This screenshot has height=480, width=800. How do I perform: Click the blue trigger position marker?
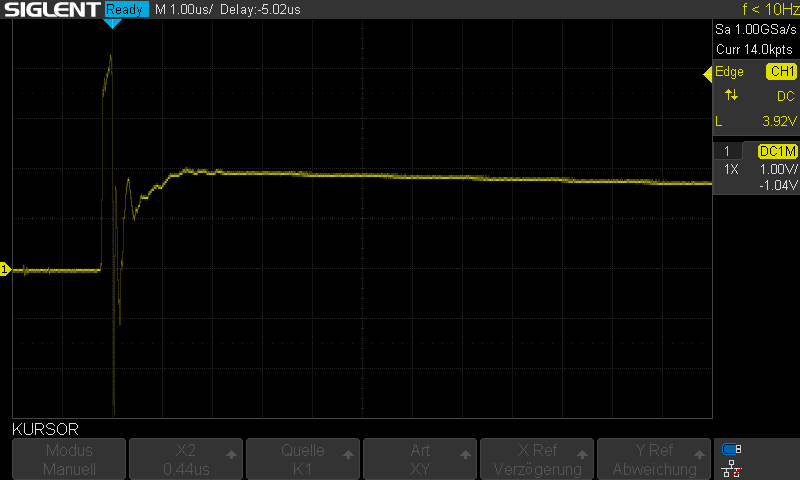point(112,23)
